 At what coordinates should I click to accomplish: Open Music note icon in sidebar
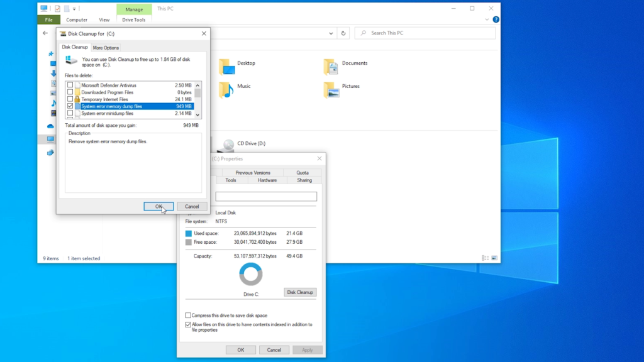point(53,103)
